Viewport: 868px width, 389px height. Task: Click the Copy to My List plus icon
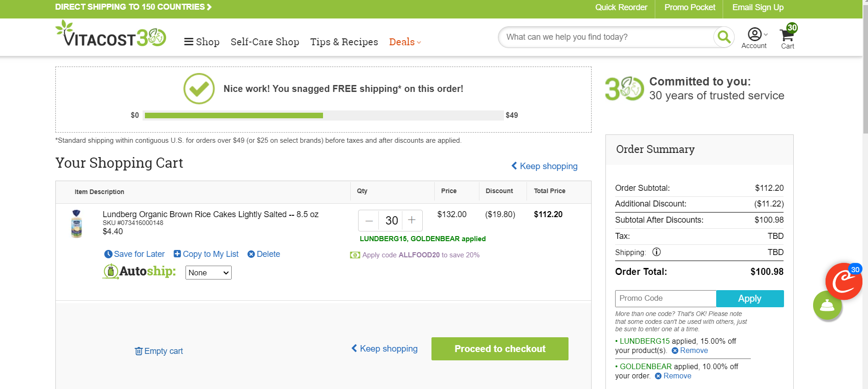coord(177,254)
